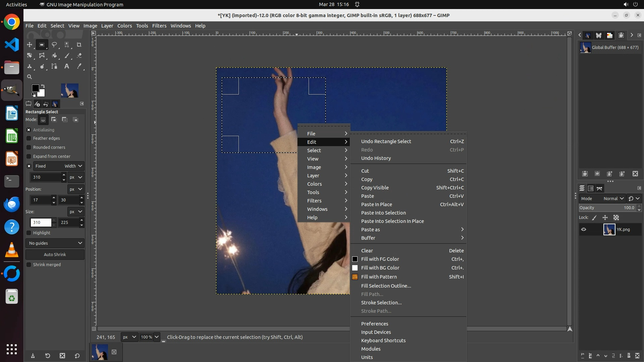Open the 100% zoom level dropdown
644x362 pixels.
coord(157,337)
